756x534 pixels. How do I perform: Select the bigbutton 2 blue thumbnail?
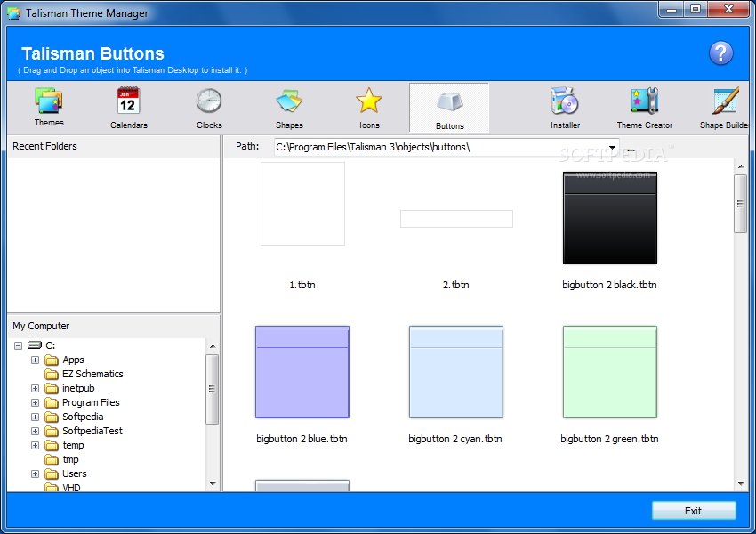[x=302, y=372]
